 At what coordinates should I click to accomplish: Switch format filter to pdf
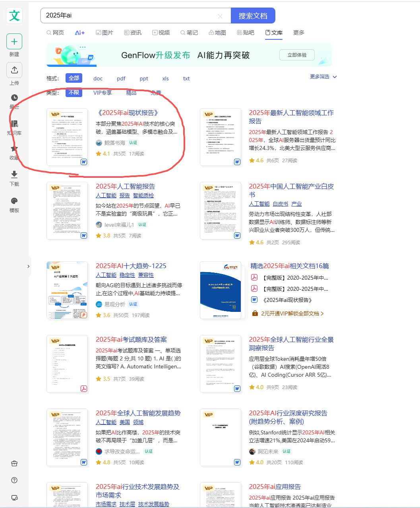(x=121, y=78)
